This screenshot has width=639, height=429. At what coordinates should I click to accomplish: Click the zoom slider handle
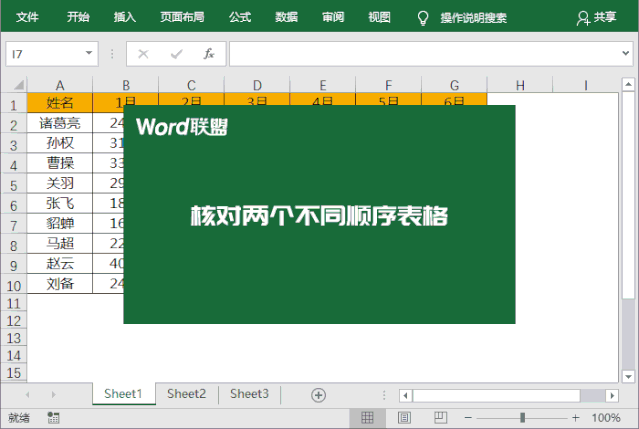coord(521,418)
